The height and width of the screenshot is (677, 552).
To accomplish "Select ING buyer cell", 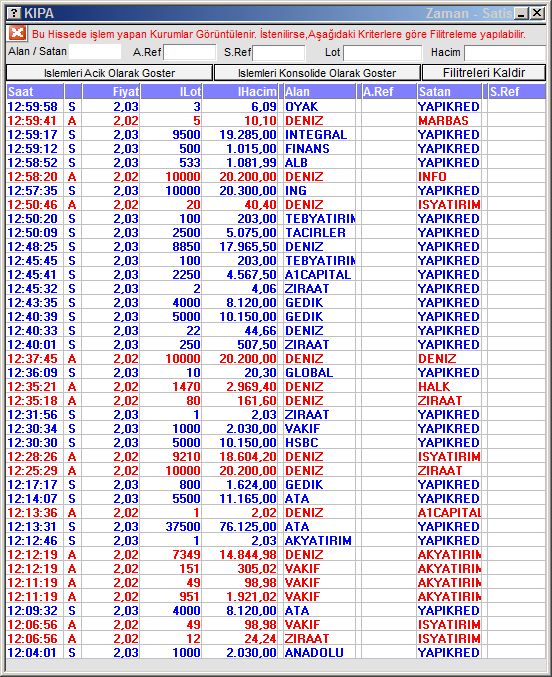I will coord(319,190).
